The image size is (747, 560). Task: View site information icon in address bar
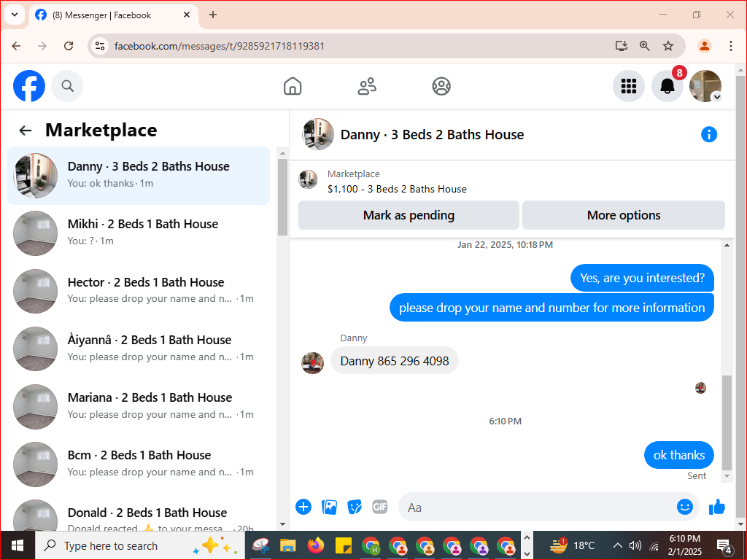pyautogui.click(x=99, y=46)
